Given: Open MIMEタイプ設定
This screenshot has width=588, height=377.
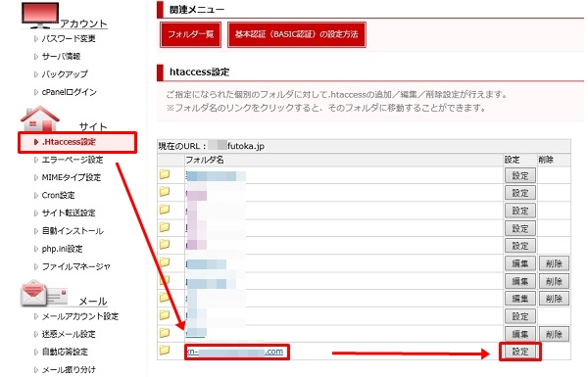Looking at the screenshot, I should click(x=72, y=177).
